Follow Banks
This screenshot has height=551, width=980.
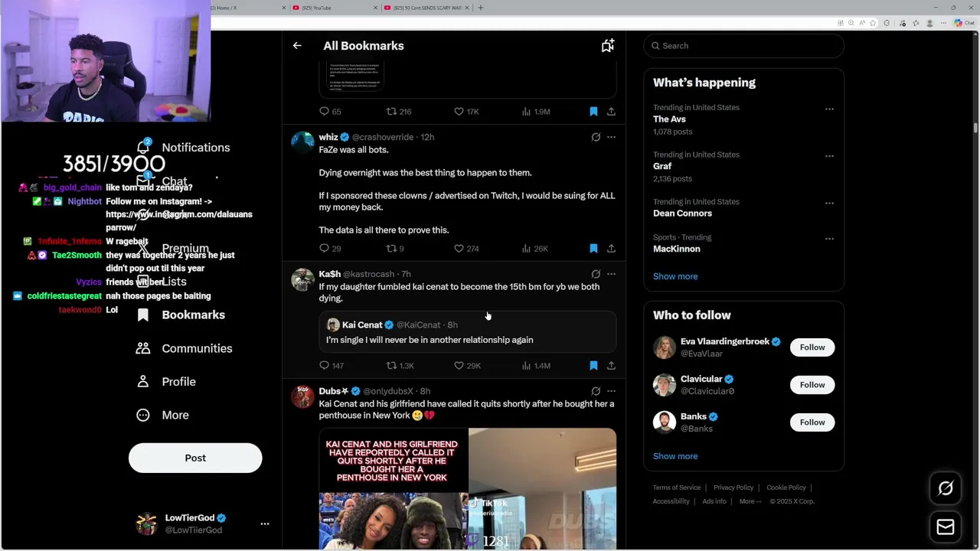pos(812,422)
